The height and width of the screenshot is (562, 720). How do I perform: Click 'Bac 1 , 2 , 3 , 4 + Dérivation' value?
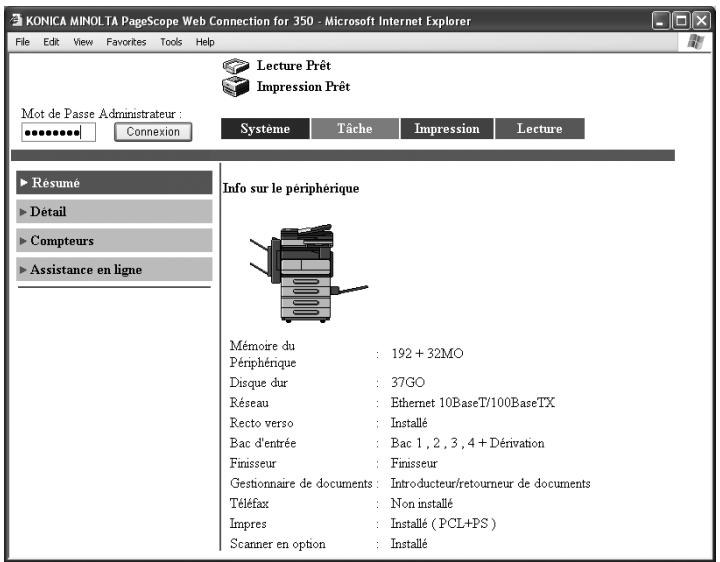(x=467, y=443)
